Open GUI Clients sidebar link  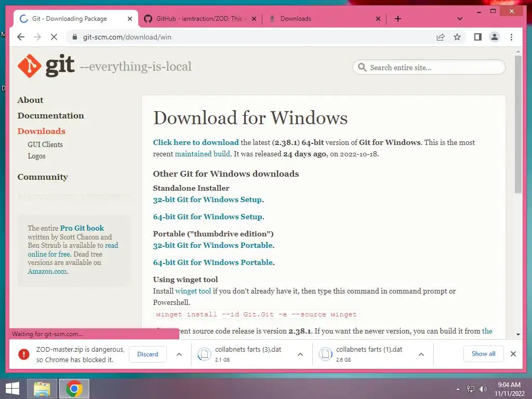(x=45, y=144)
